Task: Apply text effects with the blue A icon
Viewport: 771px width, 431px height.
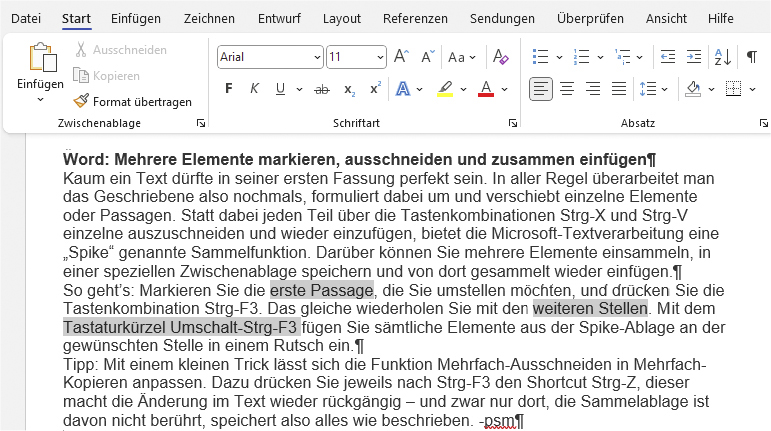Action: pyautogui.click(x=403, y=89)
